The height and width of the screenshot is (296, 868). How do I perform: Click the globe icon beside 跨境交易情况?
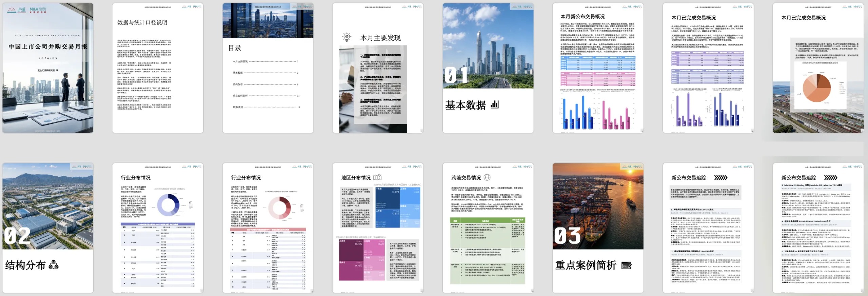tap(487, 177)
